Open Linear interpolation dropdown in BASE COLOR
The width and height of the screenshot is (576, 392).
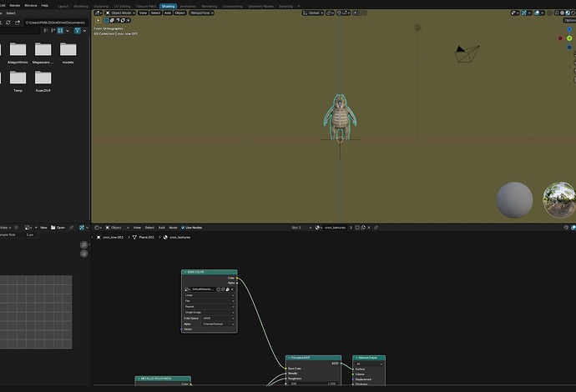click(209, 295)
